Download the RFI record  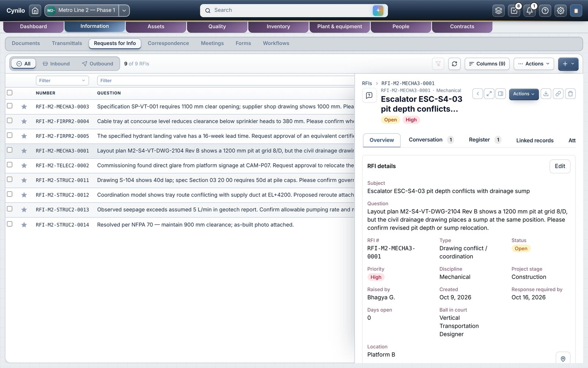click(x=546, y=94)
